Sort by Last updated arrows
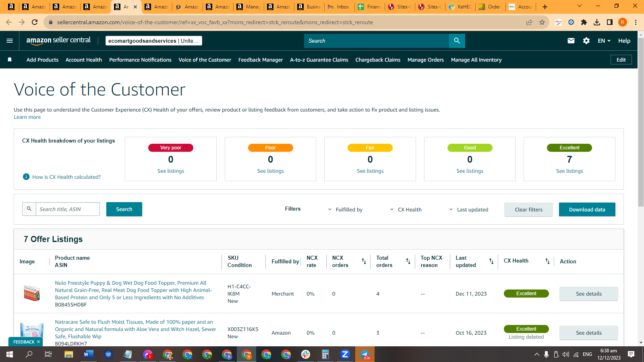 (491, 261)
